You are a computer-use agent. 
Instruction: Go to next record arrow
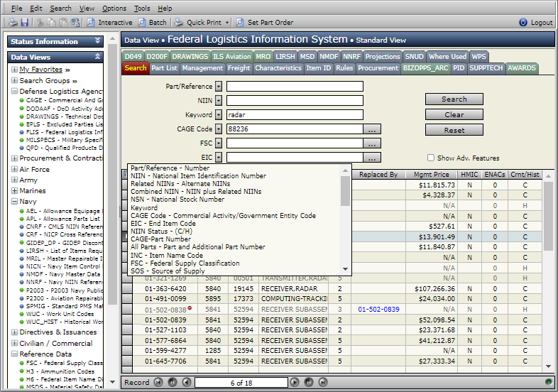coord(295,382)
